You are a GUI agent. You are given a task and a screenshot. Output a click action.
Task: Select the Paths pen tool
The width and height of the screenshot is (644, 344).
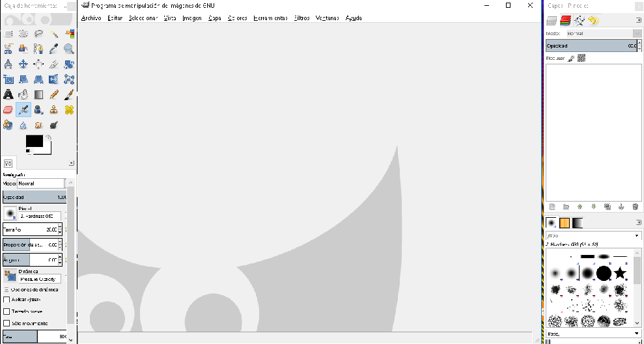coord(38,49)
